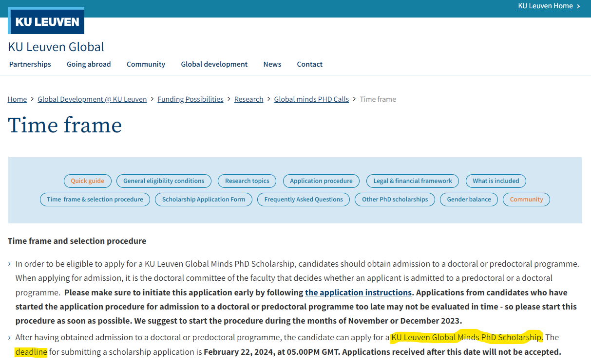Open the Scholarship Application Form
Image resolution: width=591 pixels, height=364 pixels.
pos(204,200)
